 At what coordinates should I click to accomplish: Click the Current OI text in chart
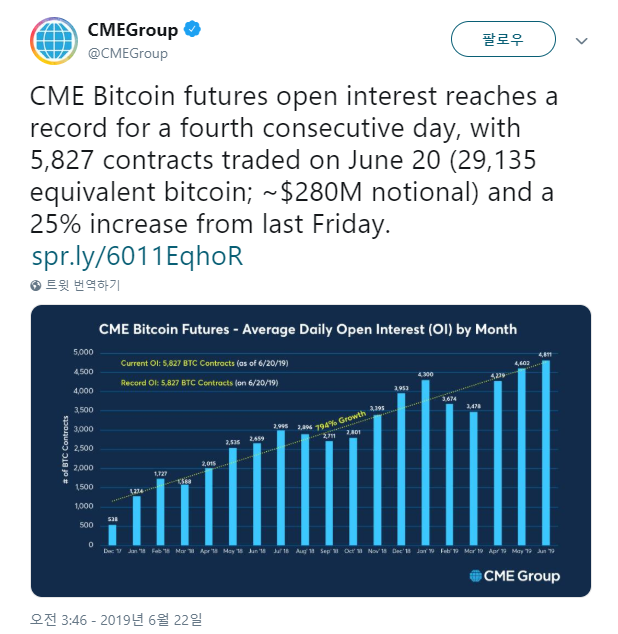click(x=204, y=363)
